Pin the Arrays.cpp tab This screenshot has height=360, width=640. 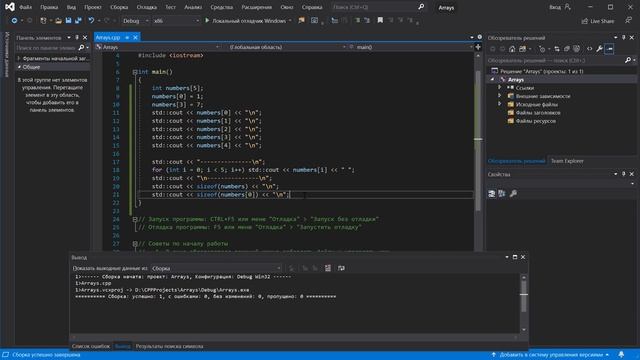click(x=127, y=37)
